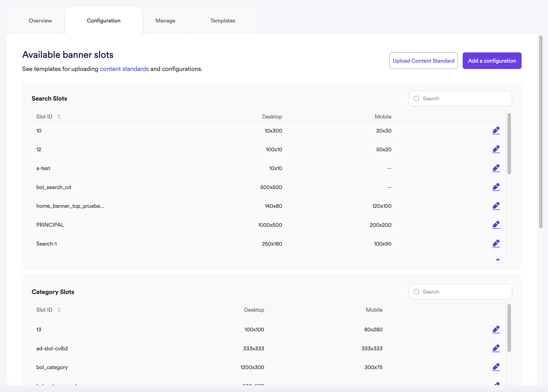
Task: Edit the bol_category slot
Action: tap(496, 367)
